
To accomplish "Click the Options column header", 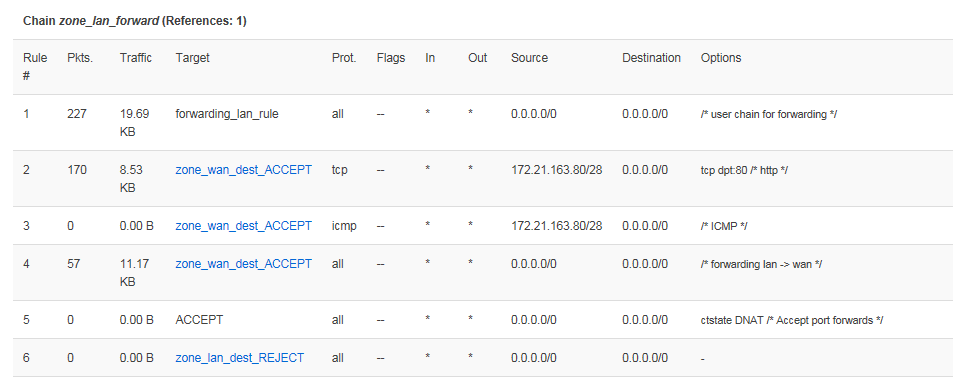I will pos(721,58).
